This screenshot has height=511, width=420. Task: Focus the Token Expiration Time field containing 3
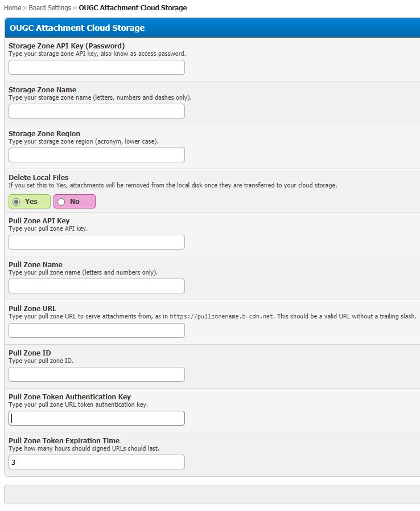coord(97,462)
